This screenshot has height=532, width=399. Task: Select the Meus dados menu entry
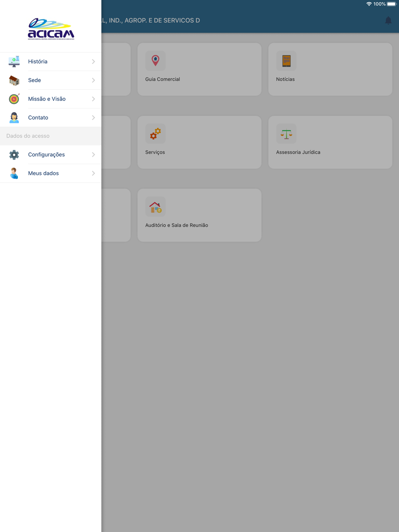pyautogui.click(x=51, y=173)
